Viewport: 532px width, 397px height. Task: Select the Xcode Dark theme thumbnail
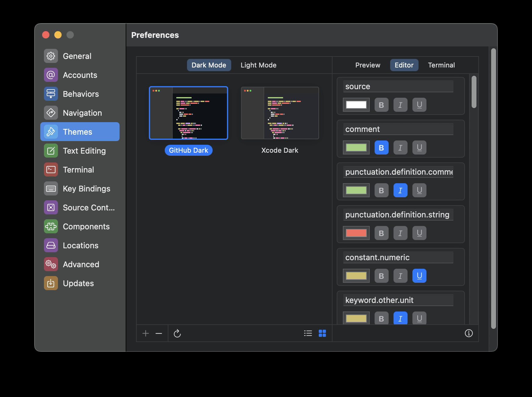pyautogui.click(x=279, y=113)
